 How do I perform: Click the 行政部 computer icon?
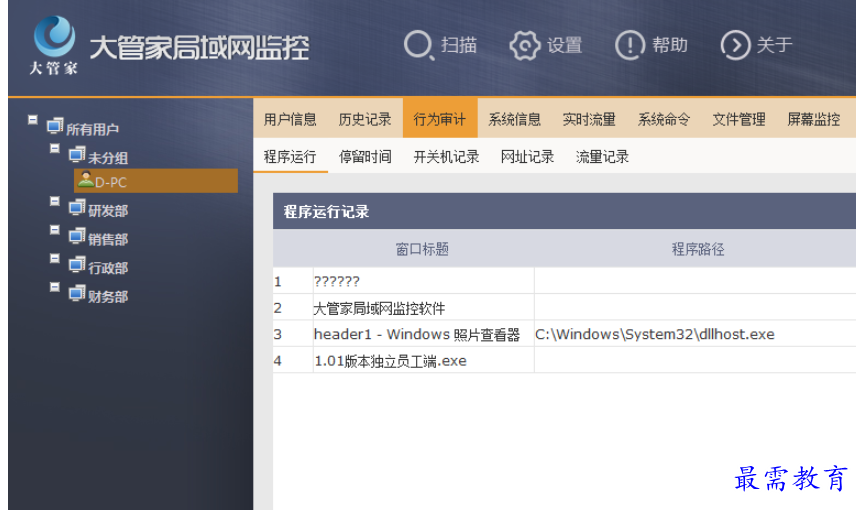[77, 265]
